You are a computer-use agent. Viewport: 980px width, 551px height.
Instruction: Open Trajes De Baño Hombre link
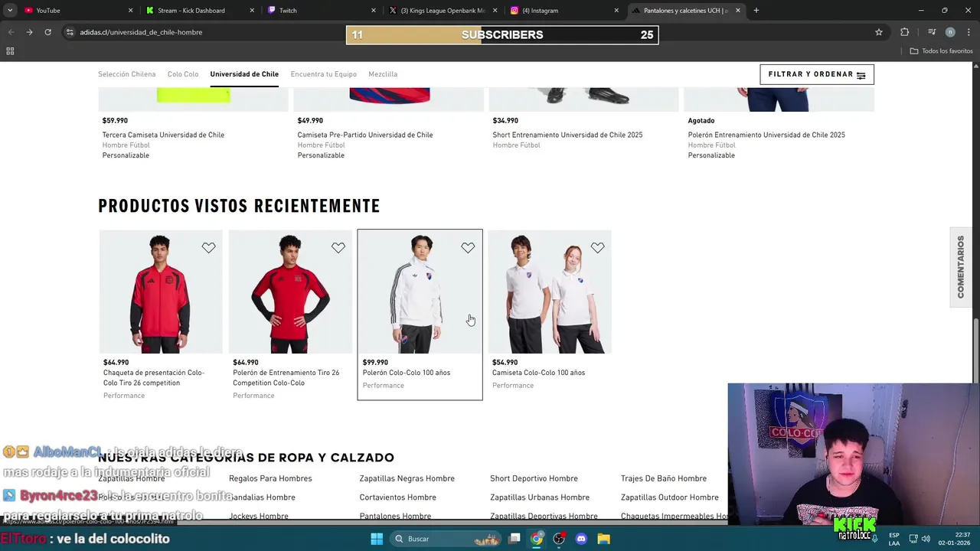664,478
